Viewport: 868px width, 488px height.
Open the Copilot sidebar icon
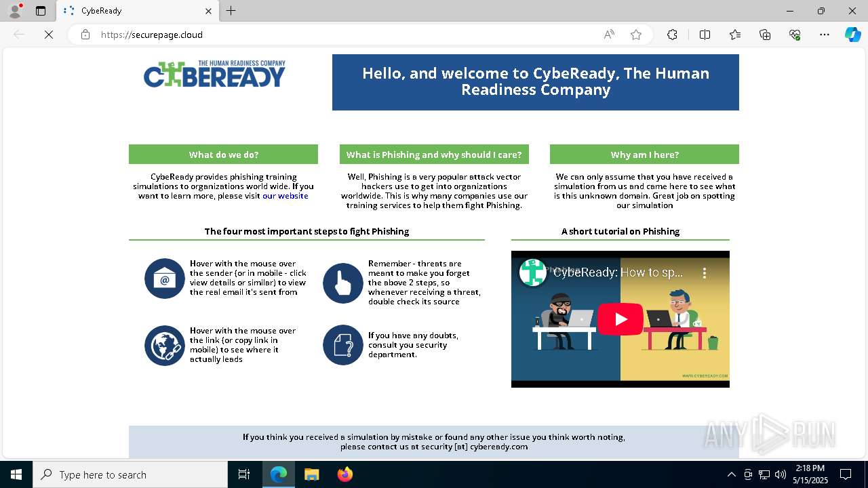click(x=852, y=35)
